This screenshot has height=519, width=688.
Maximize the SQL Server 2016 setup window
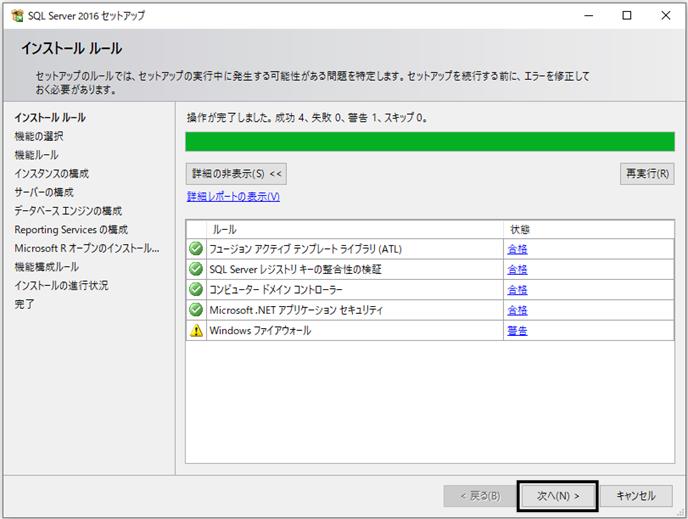(x=627, y=16)
